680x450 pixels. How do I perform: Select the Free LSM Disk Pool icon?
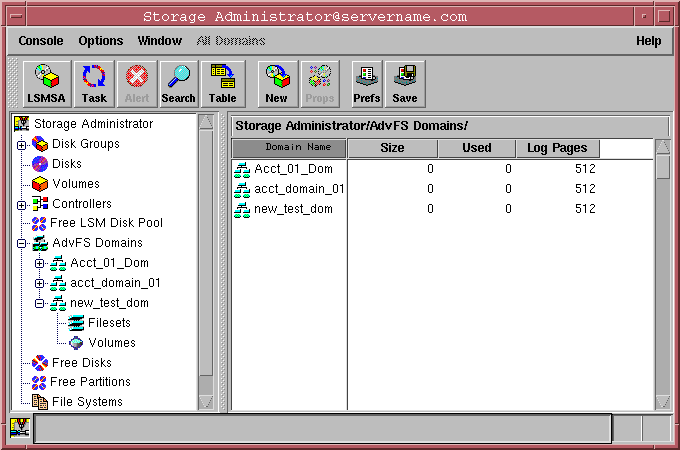click(39, 223)
